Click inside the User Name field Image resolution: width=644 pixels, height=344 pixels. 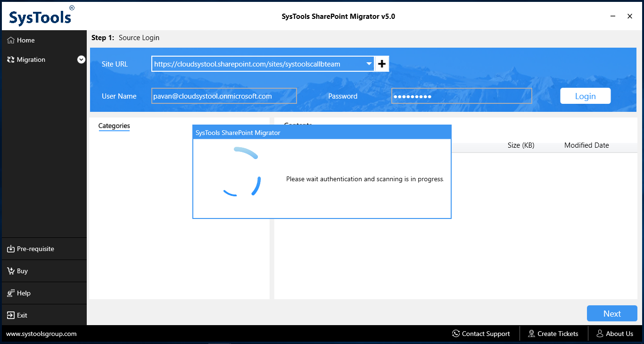pyautogui.click(x=224, y=96)
